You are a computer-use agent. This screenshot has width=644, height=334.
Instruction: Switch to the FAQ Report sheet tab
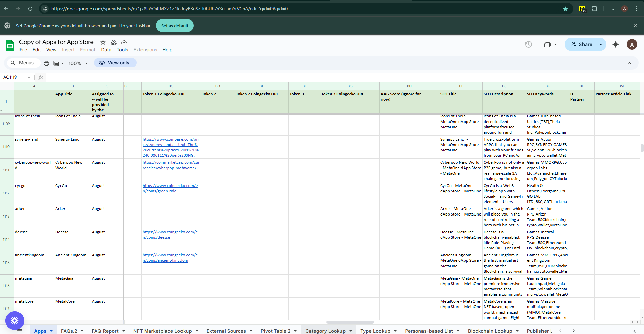tap(105, 331)
